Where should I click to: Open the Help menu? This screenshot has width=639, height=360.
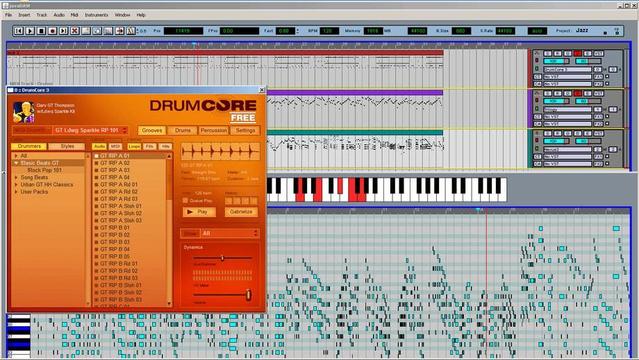coord(141,15)
